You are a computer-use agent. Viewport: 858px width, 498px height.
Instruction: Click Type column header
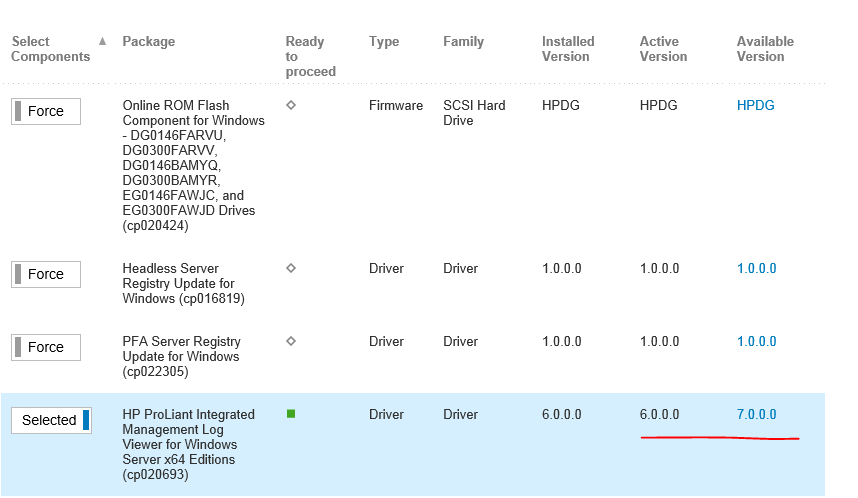(x=384, y=42)
